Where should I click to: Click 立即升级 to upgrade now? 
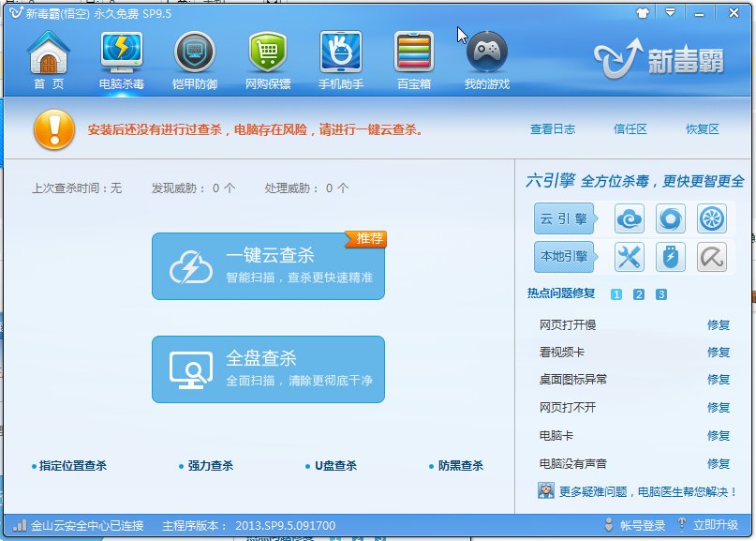coord(708,526)
